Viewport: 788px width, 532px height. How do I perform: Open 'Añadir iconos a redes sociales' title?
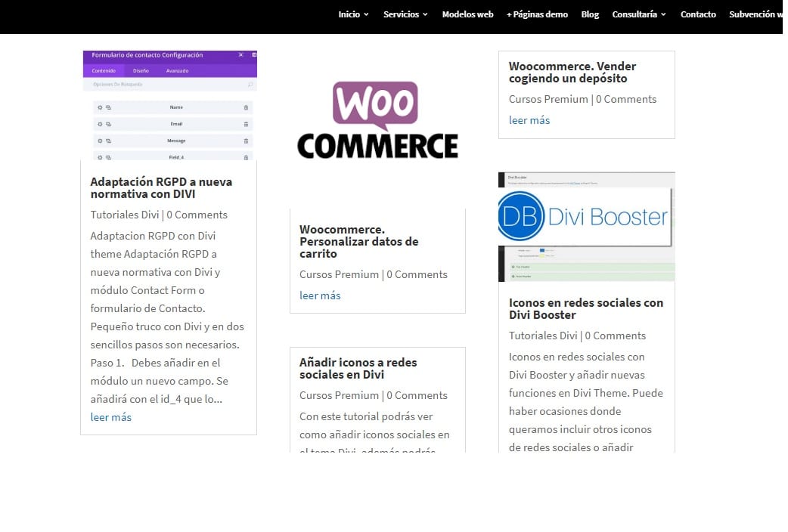[358, 368]
